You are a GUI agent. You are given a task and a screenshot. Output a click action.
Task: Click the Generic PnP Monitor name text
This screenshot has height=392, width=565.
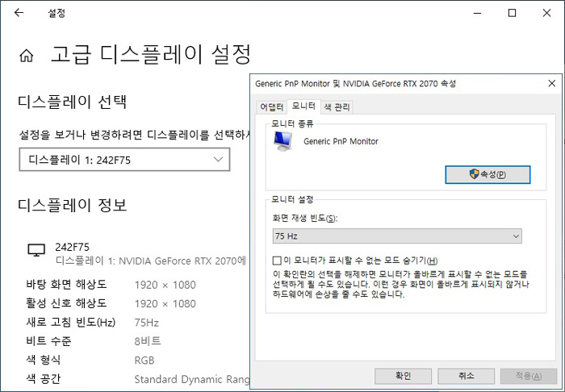(x=341, y=141)
